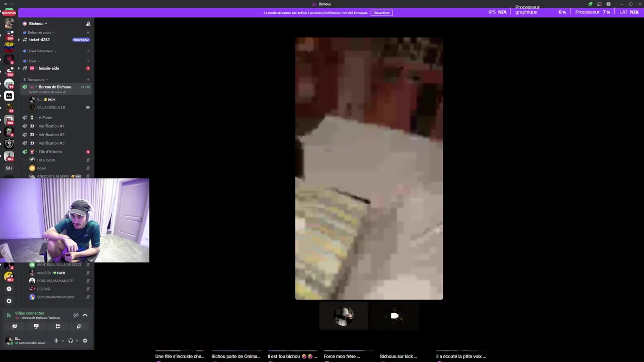
Task: Open Discover servers compass icon
Action: pyautogui.click(x=9, y=301)
